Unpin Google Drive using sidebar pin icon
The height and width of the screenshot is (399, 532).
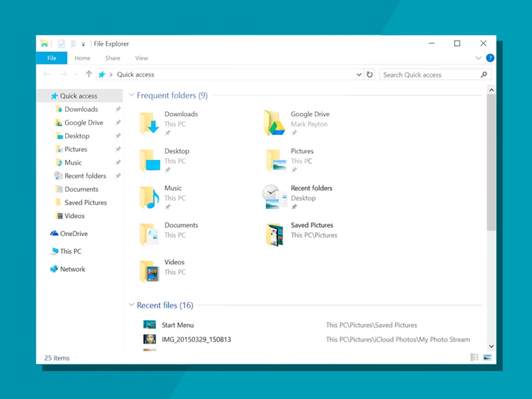(118, 123)
